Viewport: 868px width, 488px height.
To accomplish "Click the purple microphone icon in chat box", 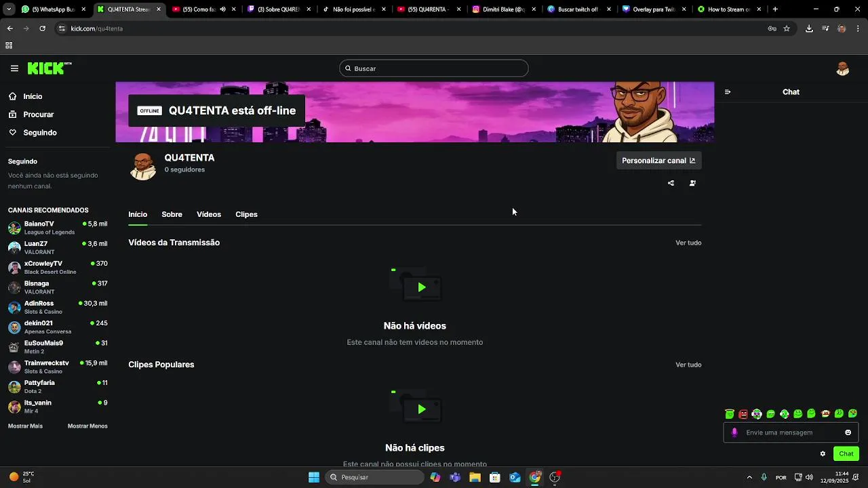I will pyautogui.click(x=734, y=432).
